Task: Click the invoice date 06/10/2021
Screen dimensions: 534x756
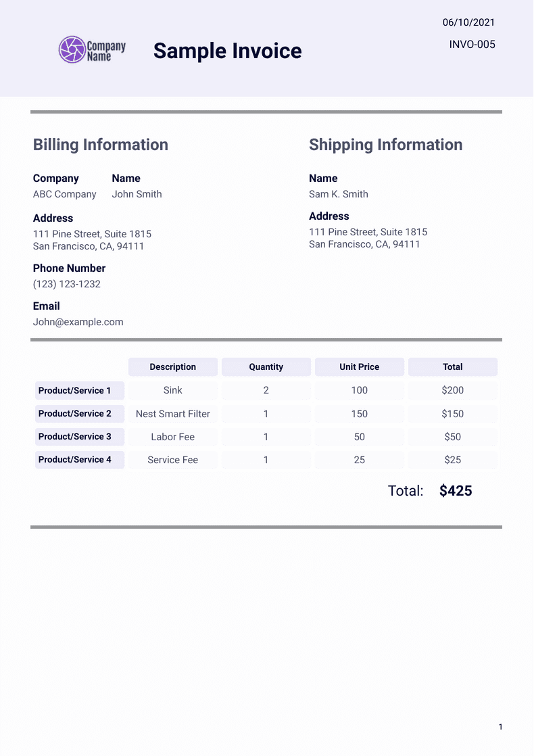Action: [x=468, y=22]
